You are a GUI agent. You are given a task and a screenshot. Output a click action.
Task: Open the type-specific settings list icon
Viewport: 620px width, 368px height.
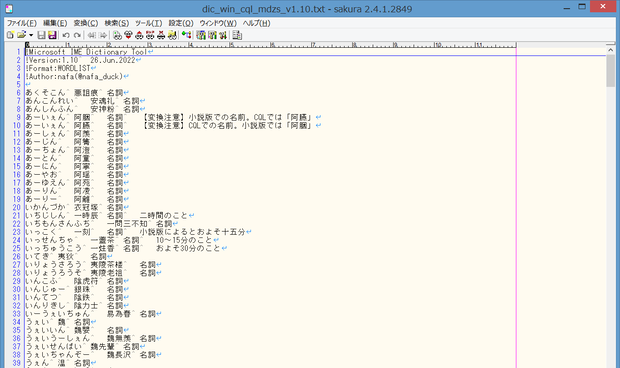201,35
